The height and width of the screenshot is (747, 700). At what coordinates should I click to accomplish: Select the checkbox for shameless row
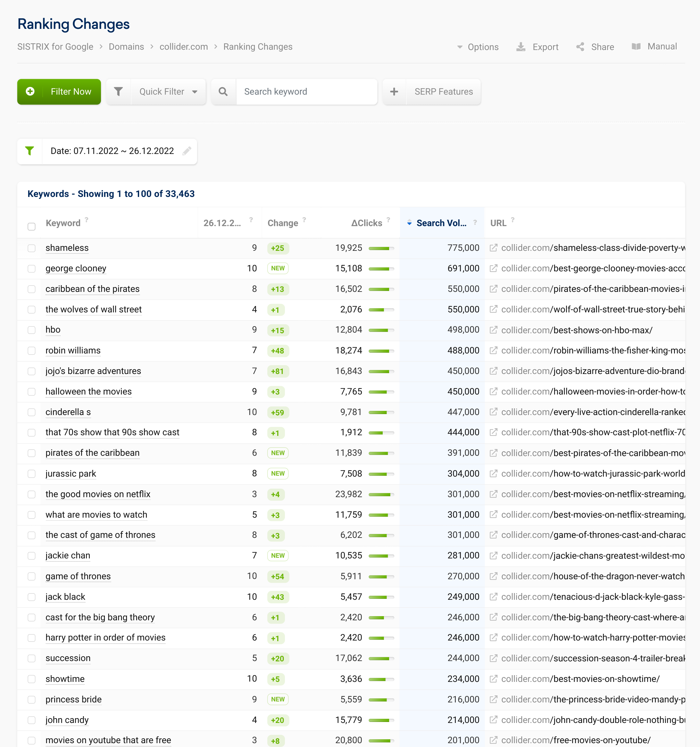(31, 248)
